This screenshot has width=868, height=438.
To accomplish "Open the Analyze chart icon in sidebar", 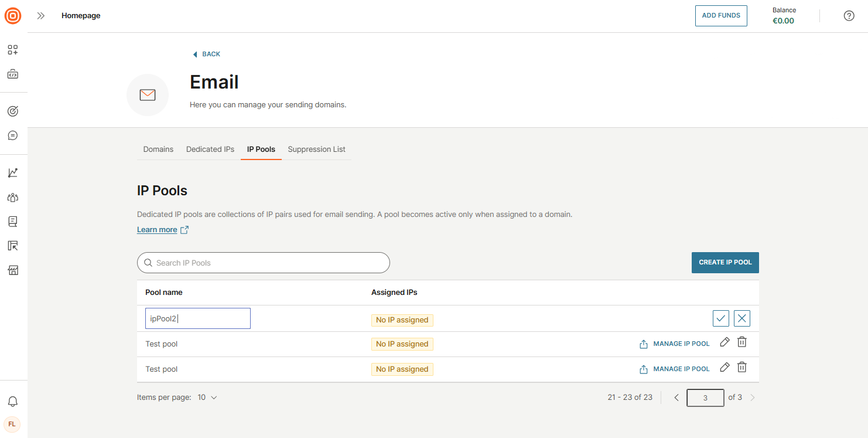I will (x=13, y=173).
